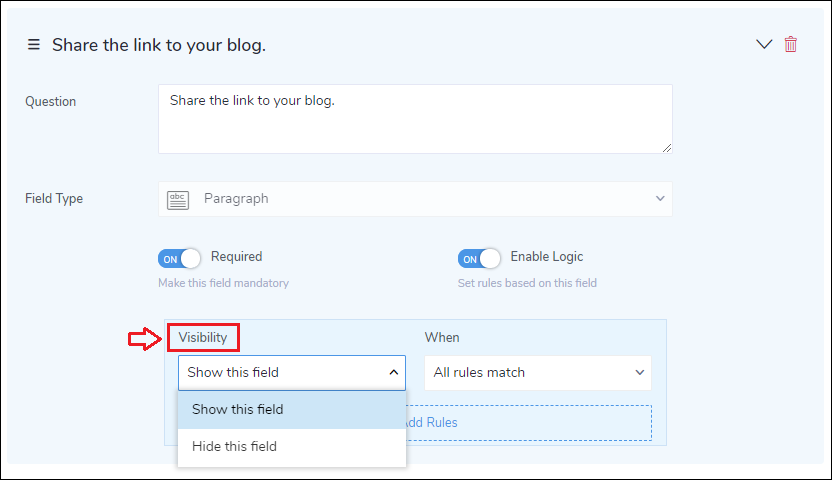This screenshot has width=832, height=481.
Task: Select the "Show this field" option
Action: 238,409
